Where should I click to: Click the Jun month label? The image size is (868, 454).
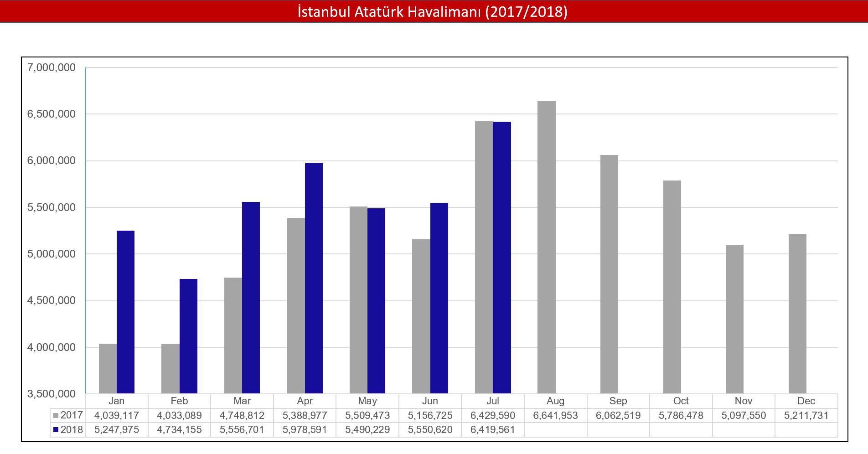point(430,401)
